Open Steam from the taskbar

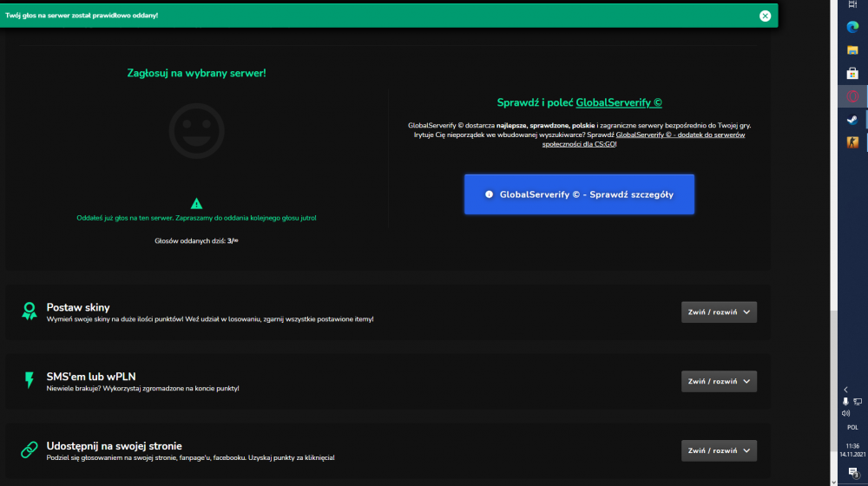click(x=852, y=120)
